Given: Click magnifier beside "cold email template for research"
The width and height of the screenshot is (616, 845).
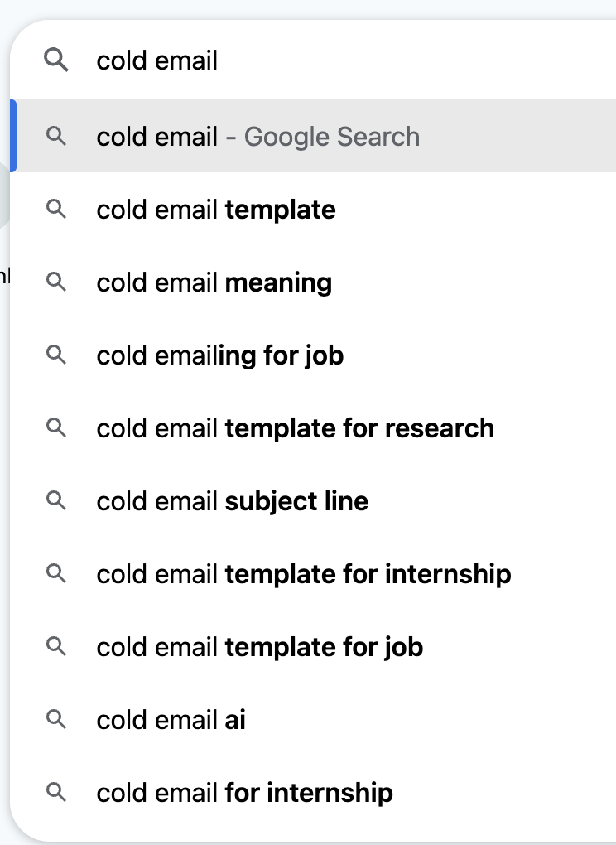Looking at the screenshot, I should [x=56, y=428].
